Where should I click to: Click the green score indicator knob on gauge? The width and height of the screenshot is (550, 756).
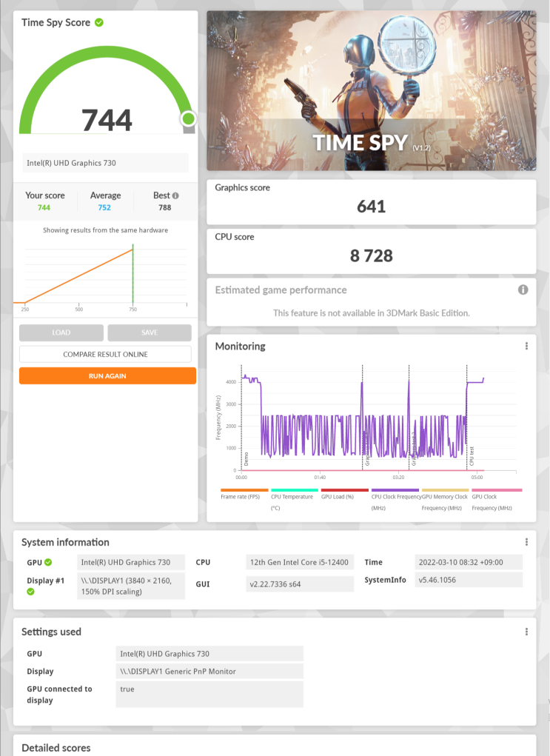[189, 118]
